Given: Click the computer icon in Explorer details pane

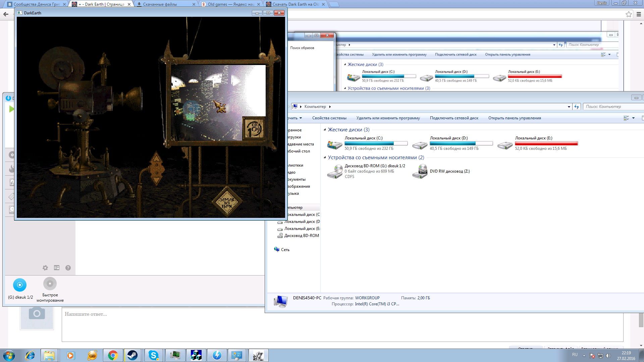Looking at the screenshot, I should tap(280, 301).
